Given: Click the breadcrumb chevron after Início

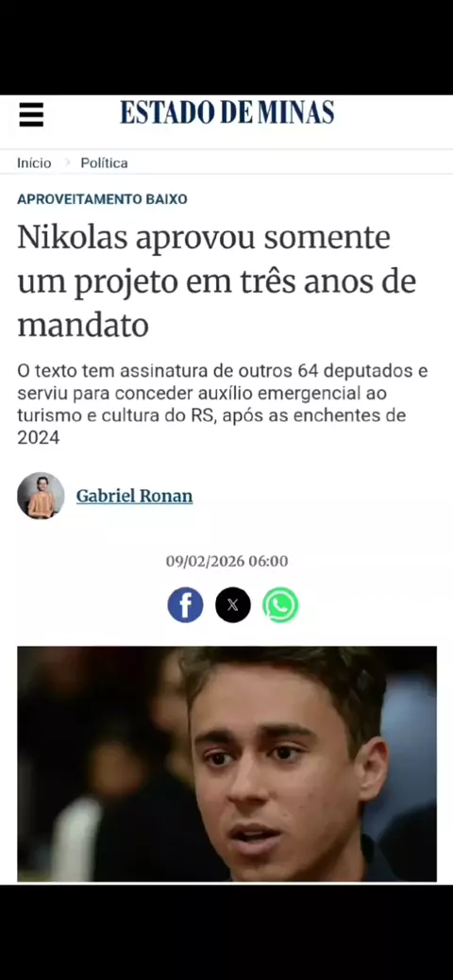Looking at the screenshot, I should pos(67,163).
